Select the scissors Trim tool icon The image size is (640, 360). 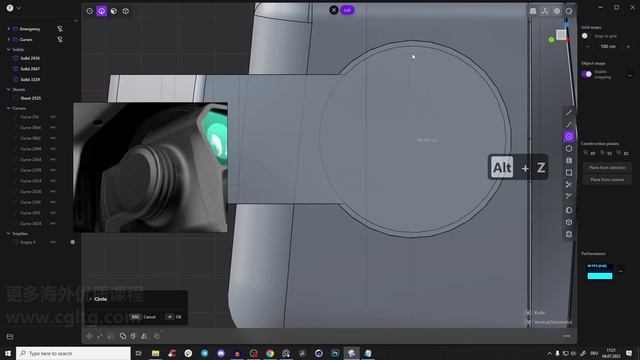(569, 184)
